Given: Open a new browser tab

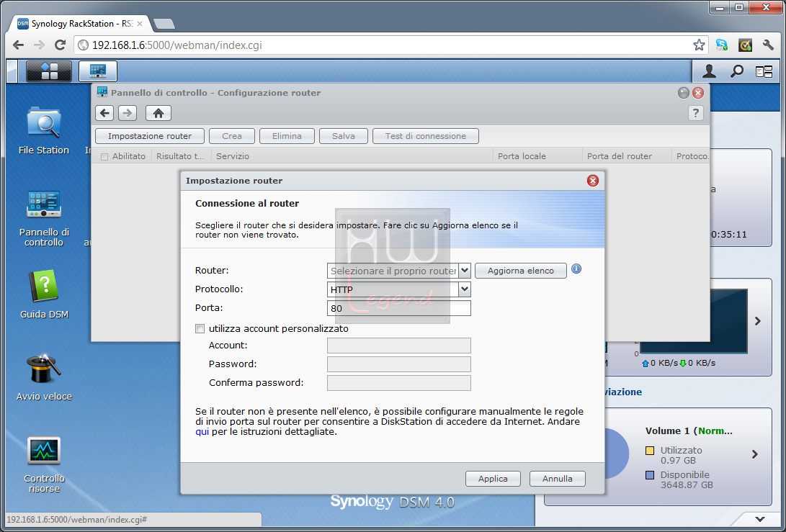Looking at the screenshot, I should [164, 24].
